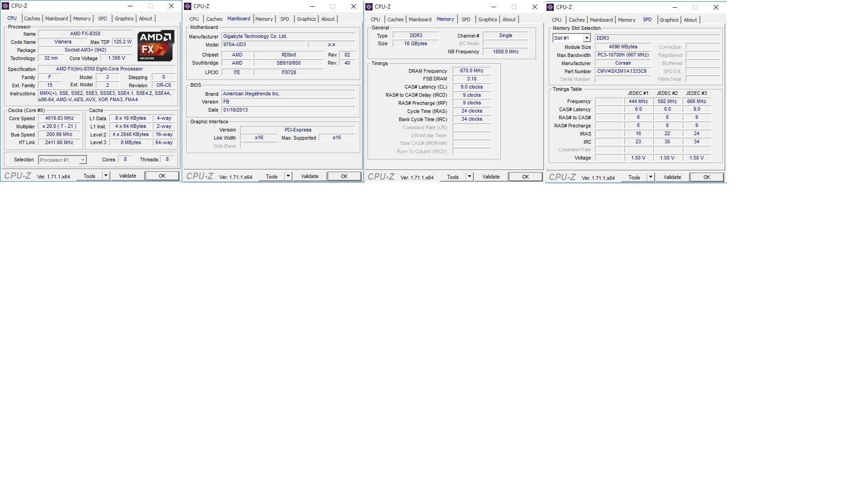
Task: Click the NB Frequency value 1808.9 MHz
Action: click(505, 52)
